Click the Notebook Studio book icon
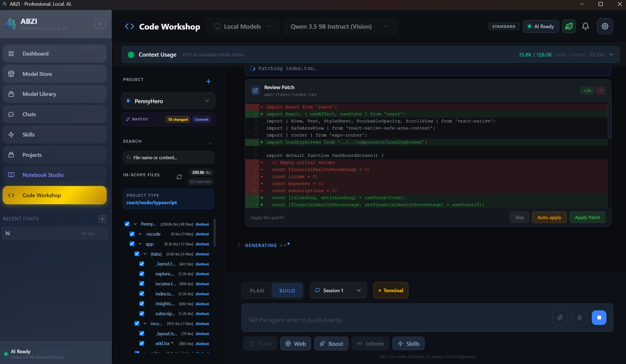 [x=11, y=175]
